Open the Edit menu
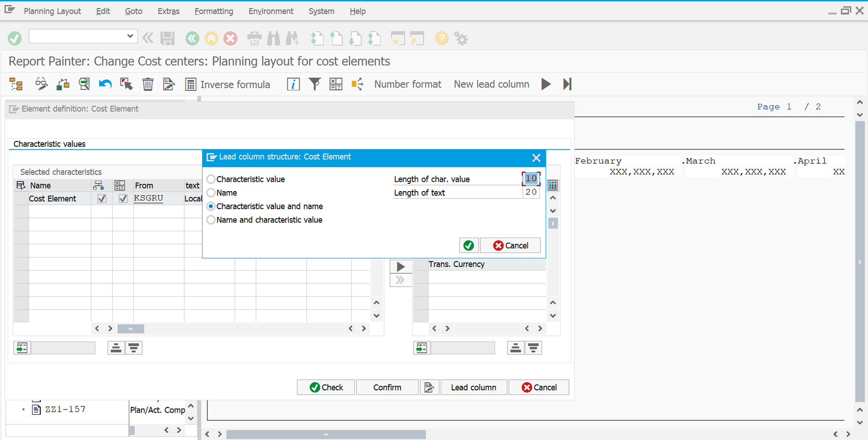The image size is (868, 440). click(x=103, y=11)
